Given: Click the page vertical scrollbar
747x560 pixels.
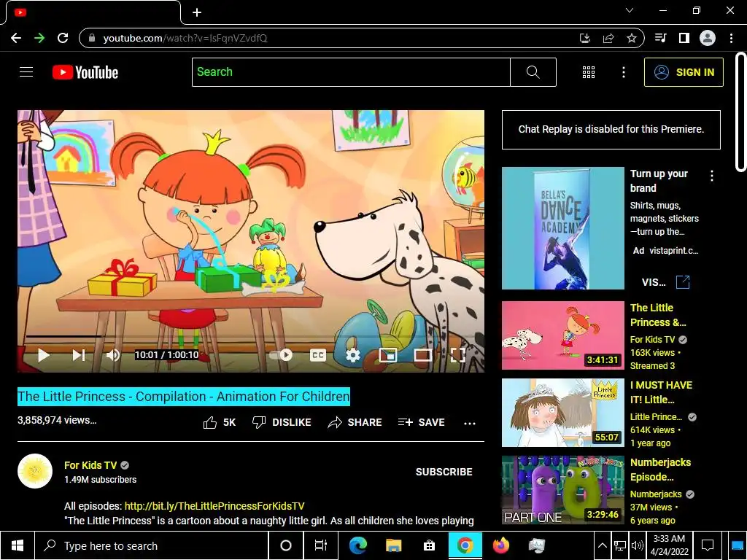Looking at the screenshot, I should coord(740,112).
